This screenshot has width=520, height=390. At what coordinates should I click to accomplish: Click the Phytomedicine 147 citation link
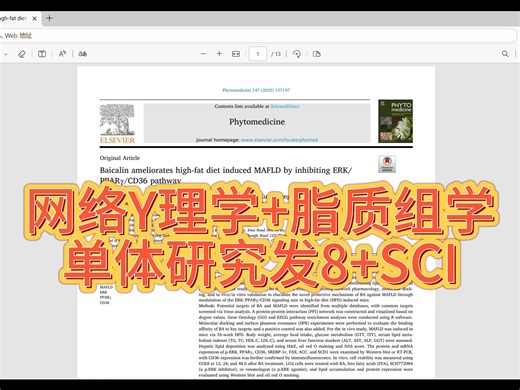(256, 90)
